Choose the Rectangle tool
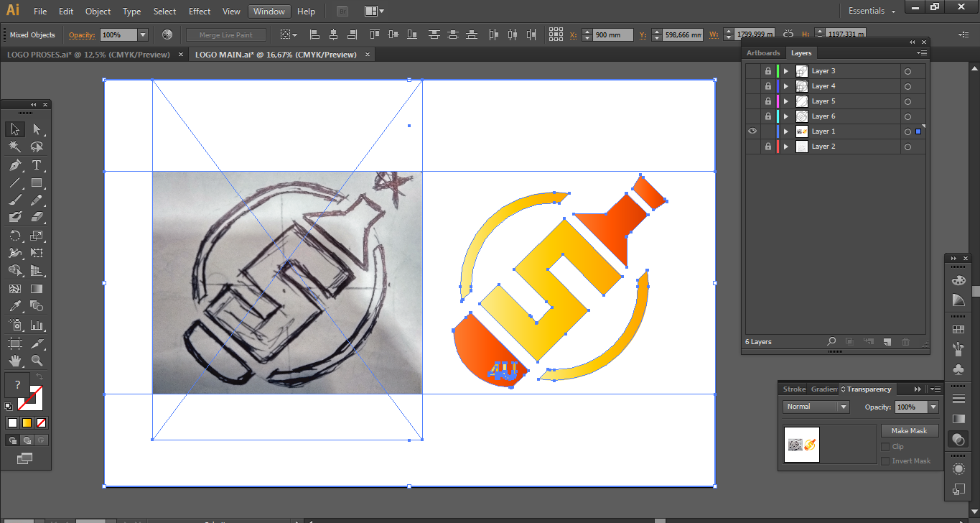Viewport: 980px width, 523px height. 37,182
